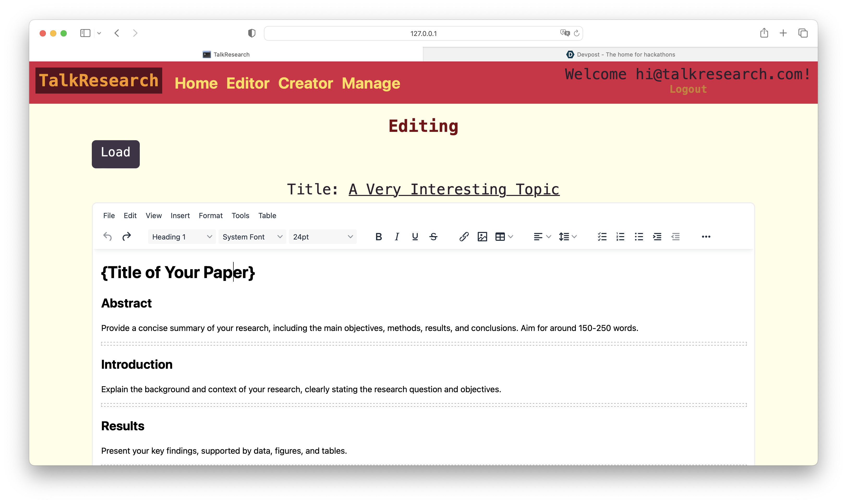The image size is (847, 504).
Task: Click the redo arrow icon
Action: coord(126,237)
